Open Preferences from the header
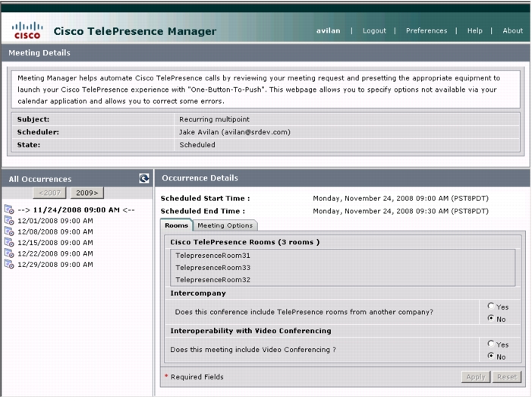532x415 pixels. click(427, 31)
